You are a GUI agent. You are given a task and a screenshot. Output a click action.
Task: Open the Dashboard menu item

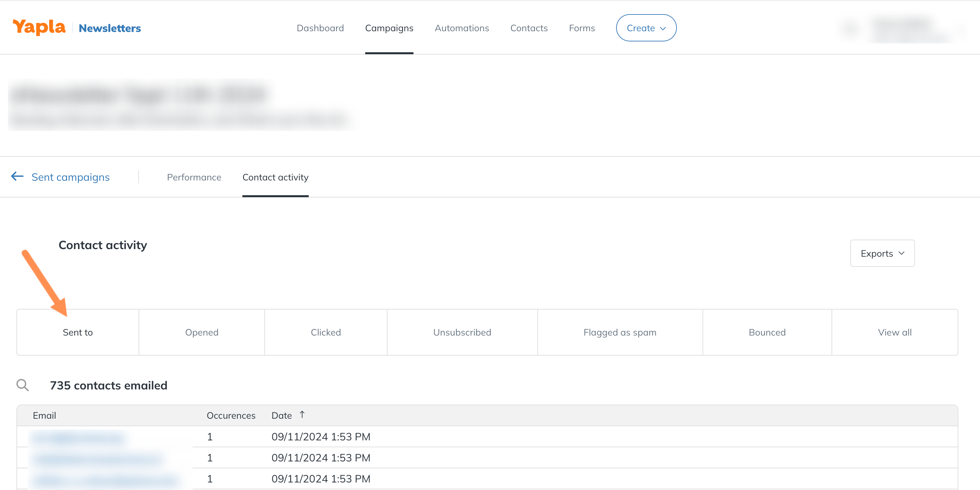coord(320,28)
